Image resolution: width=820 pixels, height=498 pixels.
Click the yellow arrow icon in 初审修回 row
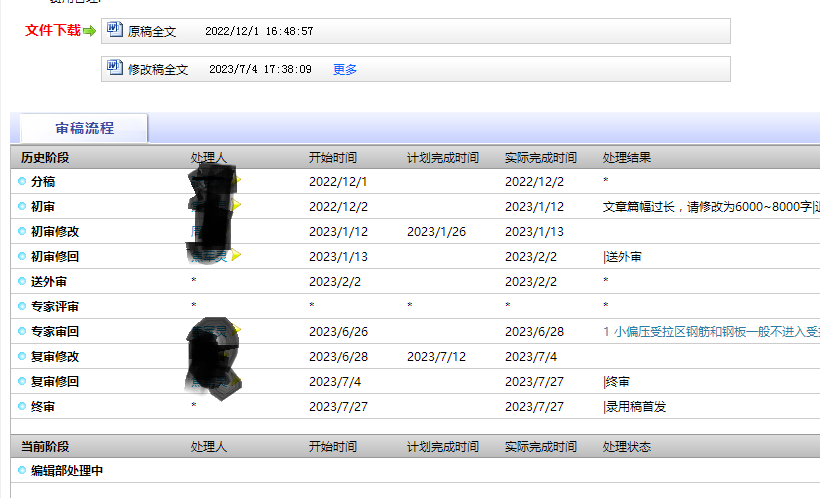pyautogui.click(x=237, y=256)
